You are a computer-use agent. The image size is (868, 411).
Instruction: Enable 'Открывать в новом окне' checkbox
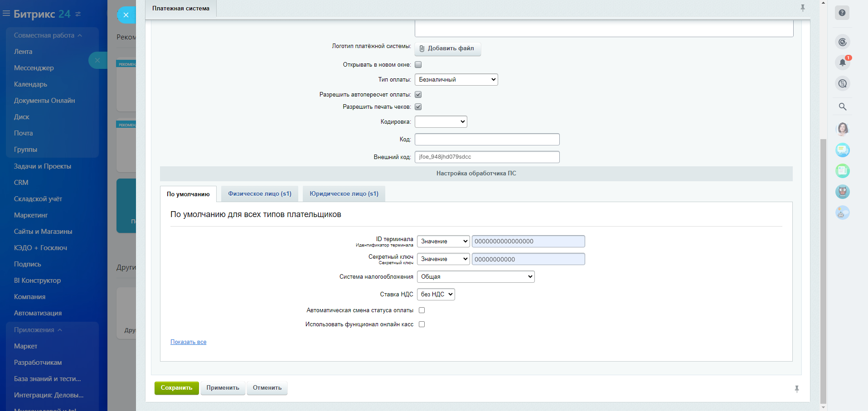tap(418, 65)
